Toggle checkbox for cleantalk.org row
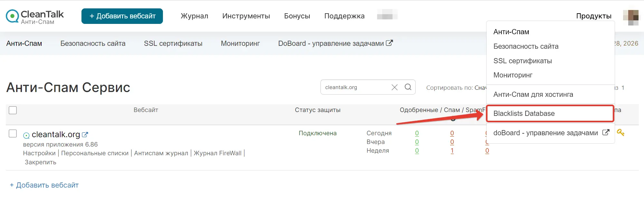This screenshot has height=204, width=644. [13, 133]
